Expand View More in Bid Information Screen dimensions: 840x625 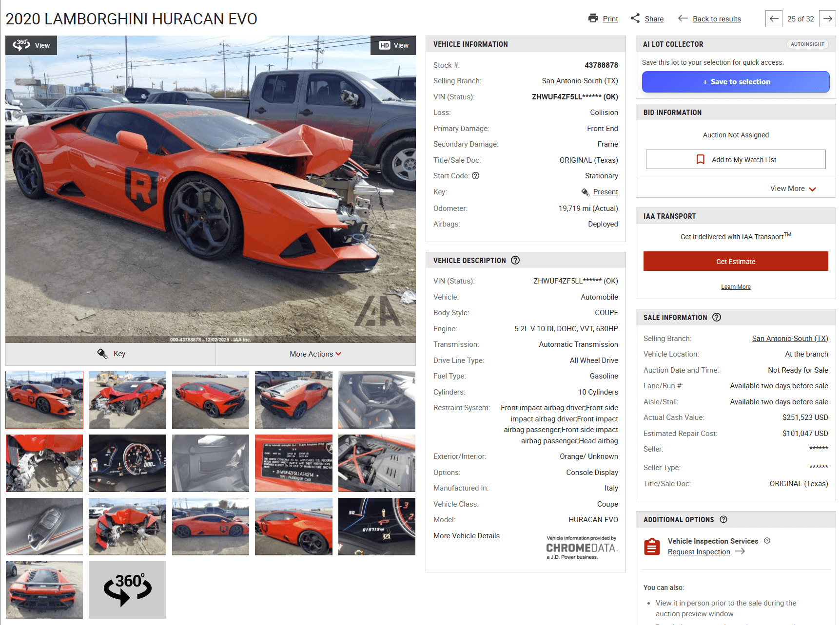793,189
